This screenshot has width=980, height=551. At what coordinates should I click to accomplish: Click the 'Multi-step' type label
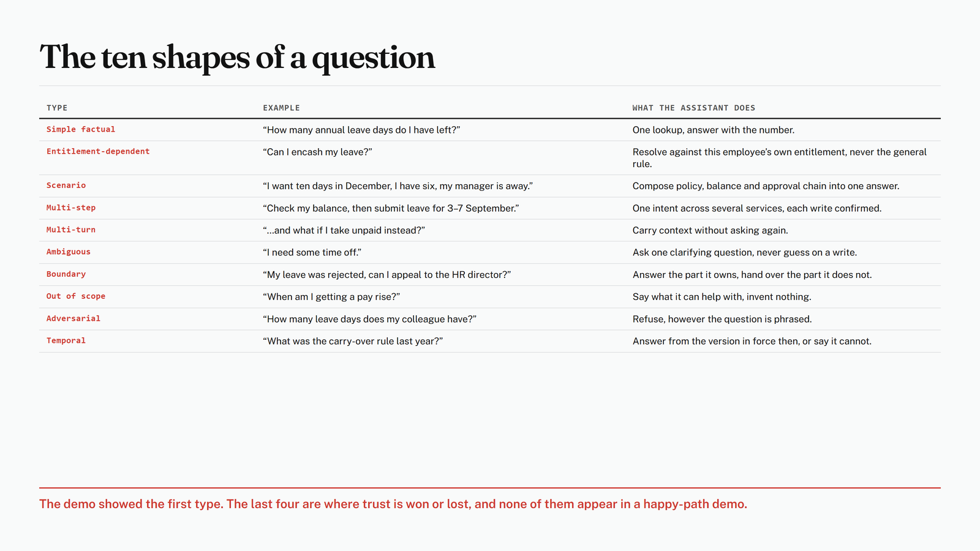coord(71,208)
